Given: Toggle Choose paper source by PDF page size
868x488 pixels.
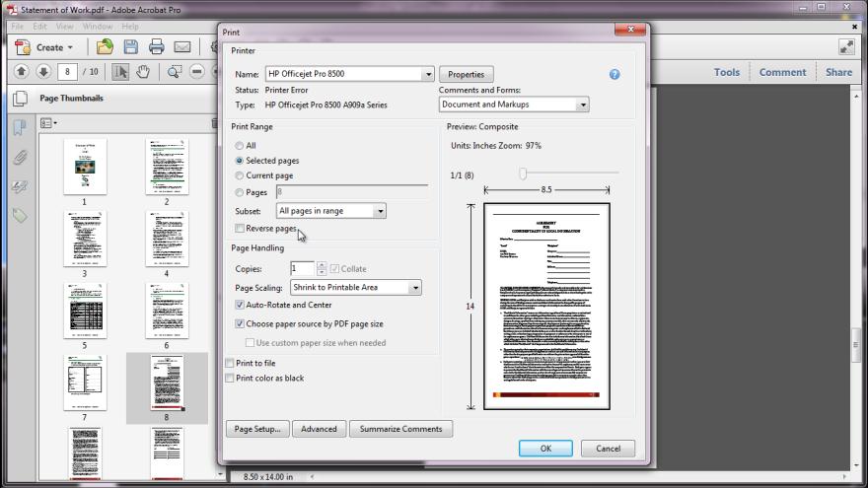Looking at the screenshot, I should (239, 323).
